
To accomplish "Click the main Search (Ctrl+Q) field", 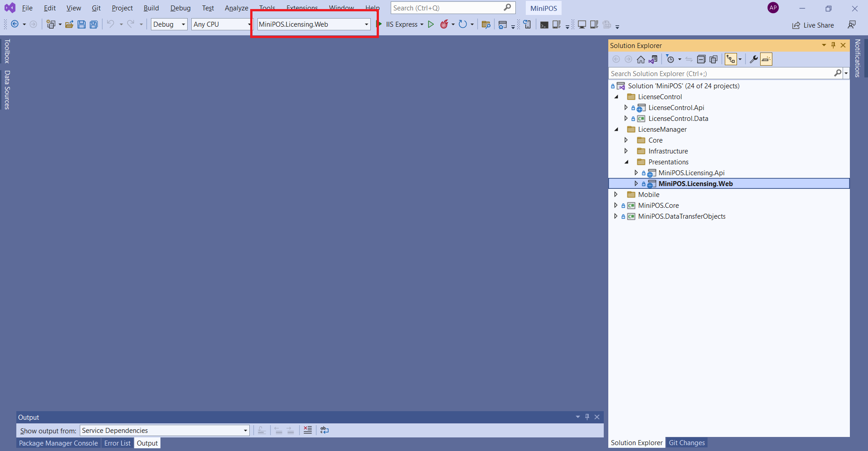I will pos(453,8).
